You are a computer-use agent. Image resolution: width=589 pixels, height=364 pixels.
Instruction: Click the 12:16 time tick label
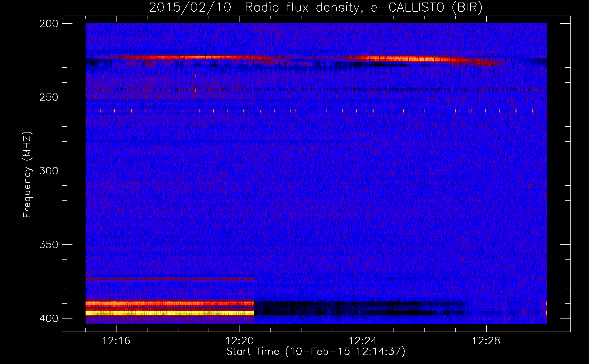coord(116,341)
